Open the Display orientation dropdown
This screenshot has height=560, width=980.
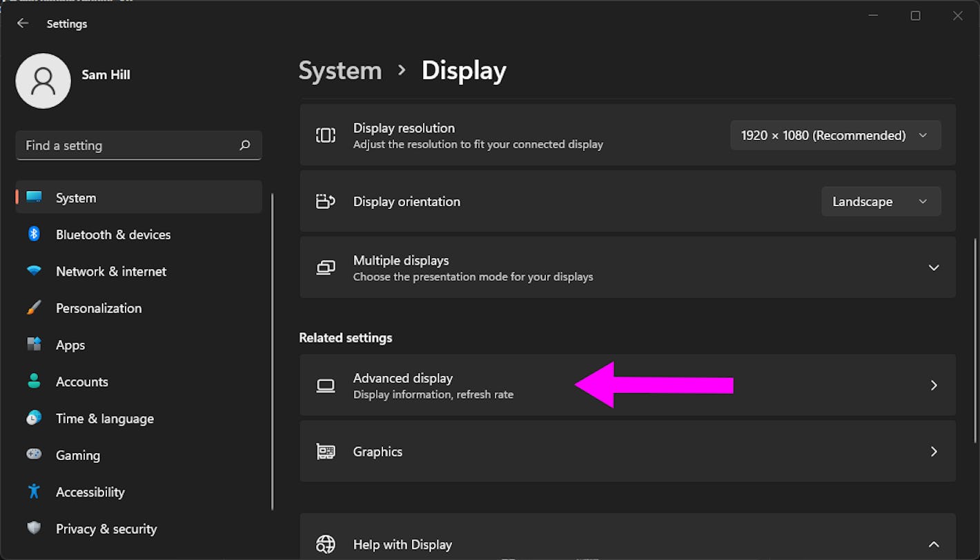(881, 201)
